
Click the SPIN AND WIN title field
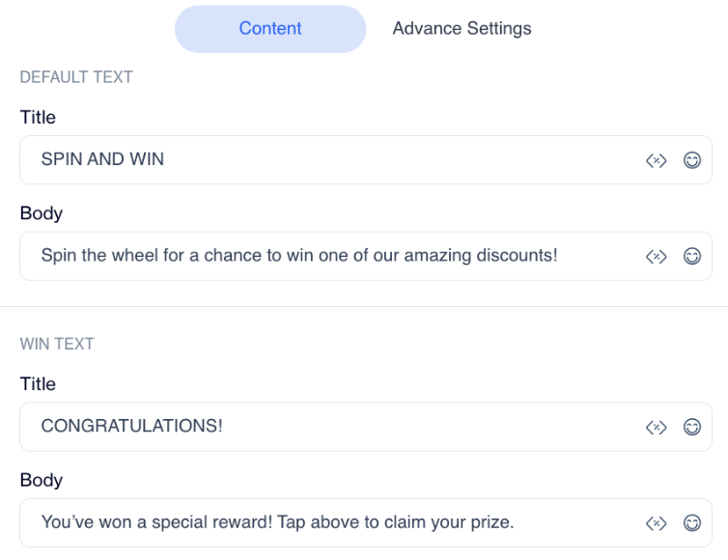328,160
